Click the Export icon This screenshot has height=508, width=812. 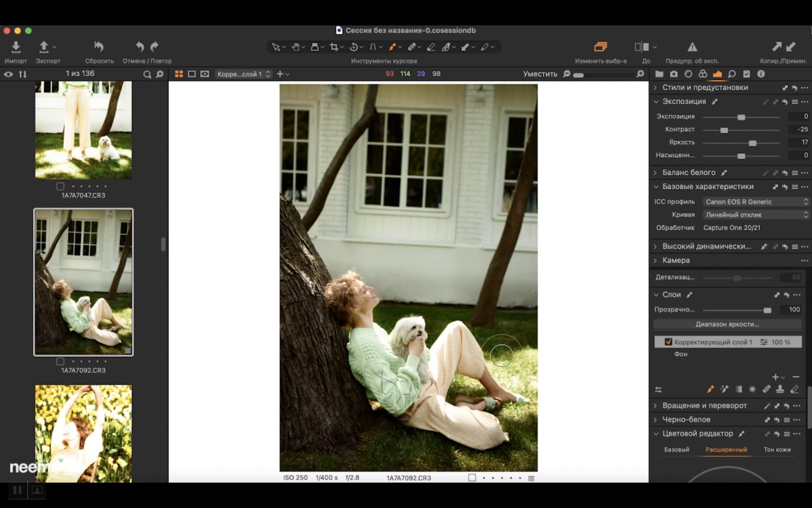click(x=44, y=47)
